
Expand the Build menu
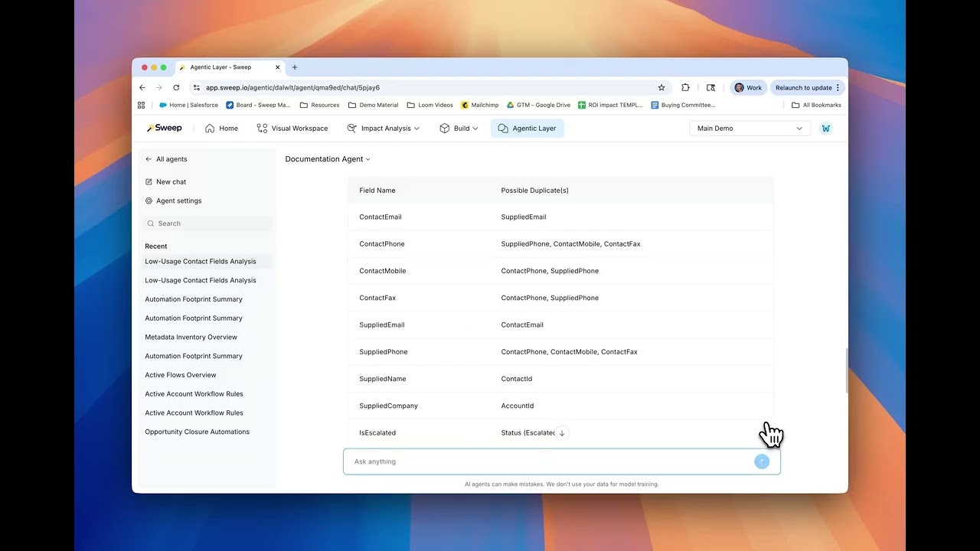(x=459, y=128)
